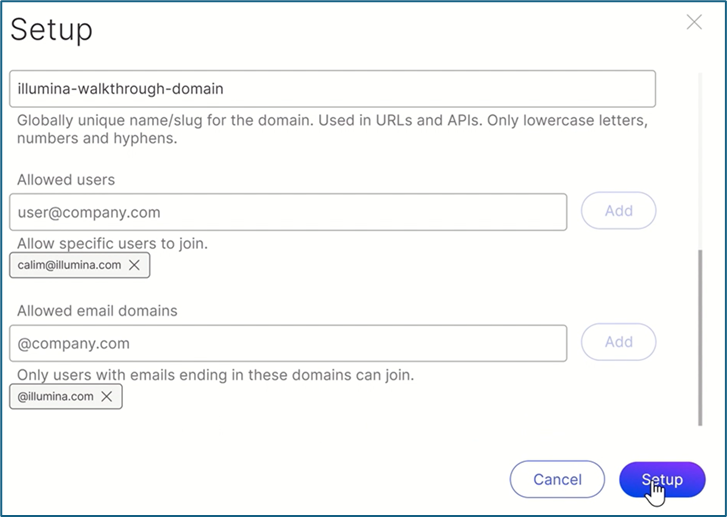Click the "Allow specific users to join" hint

point(112,243)
